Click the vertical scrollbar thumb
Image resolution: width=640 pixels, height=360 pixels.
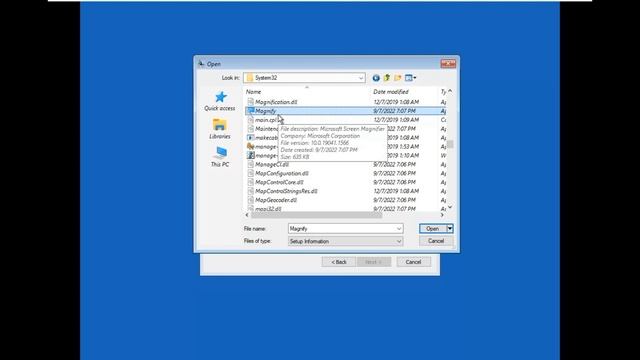point(450,144)
